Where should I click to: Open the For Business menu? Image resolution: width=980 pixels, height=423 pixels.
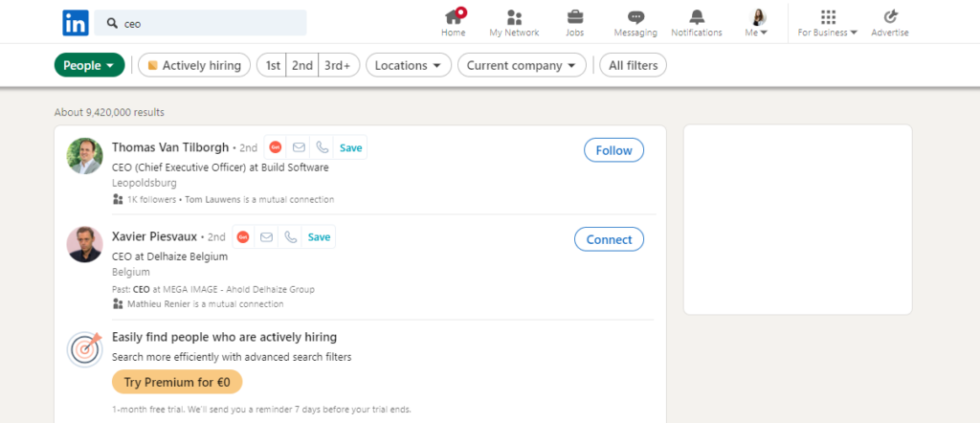tap(828, 23)
